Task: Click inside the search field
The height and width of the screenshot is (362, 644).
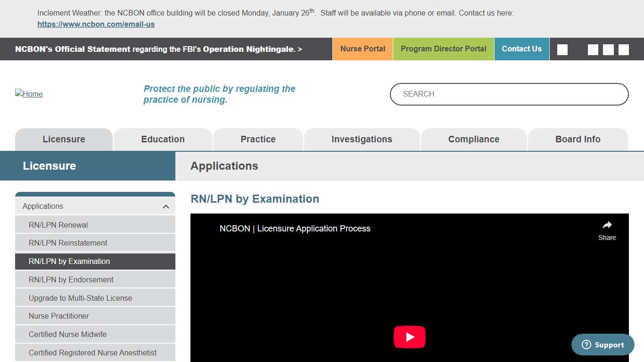Action: (x=509, y=94)
